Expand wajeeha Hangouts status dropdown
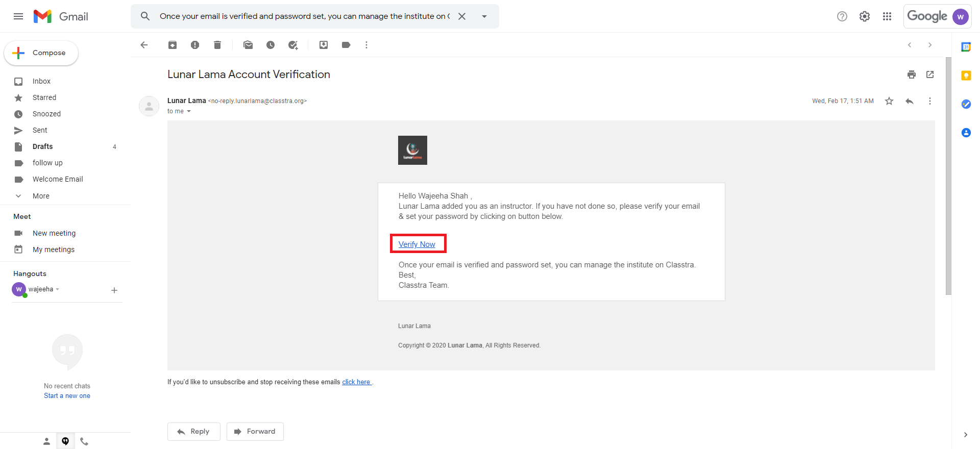This screenshot has height=449, width=980. (x=58, y=289)
